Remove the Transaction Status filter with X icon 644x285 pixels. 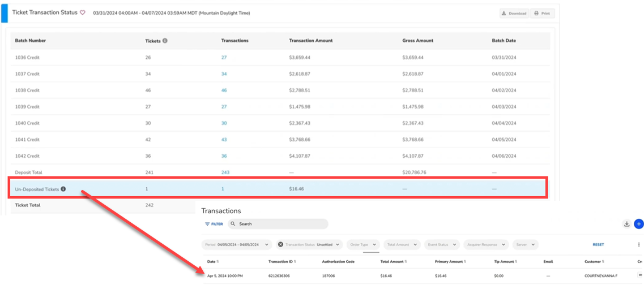tap(280, 245)
